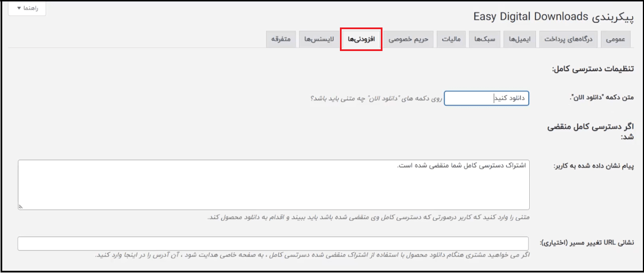644x273 pixels.
Task: Click the Easy Digital Downloads page title
Action: (x=553, y=16)
